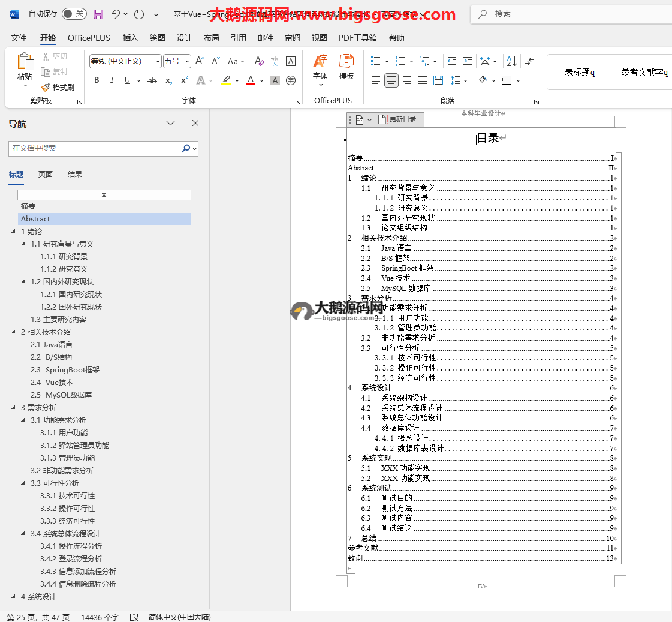Click the Undo arrow icon
The image size is (672, 622).
pos(116,14)
